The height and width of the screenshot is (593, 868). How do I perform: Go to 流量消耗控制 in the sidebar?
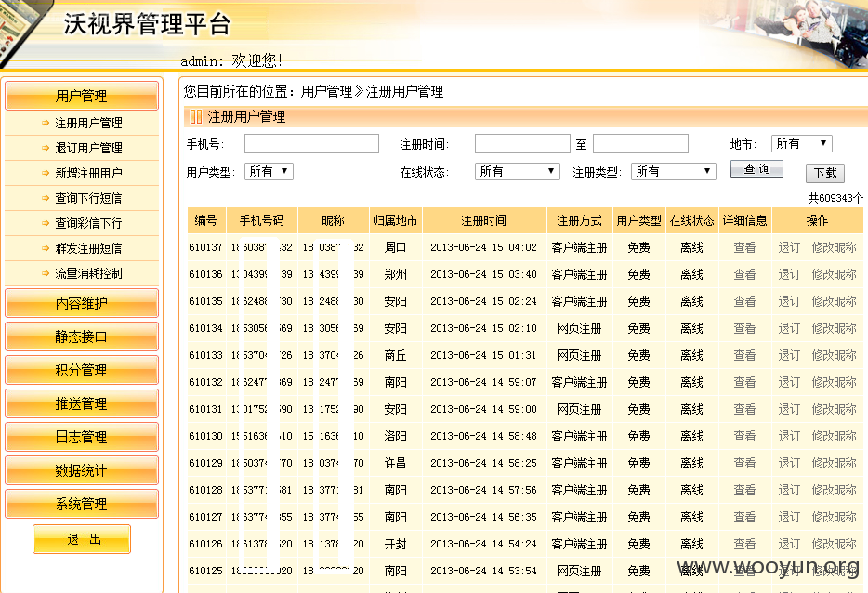click(88, 273)
